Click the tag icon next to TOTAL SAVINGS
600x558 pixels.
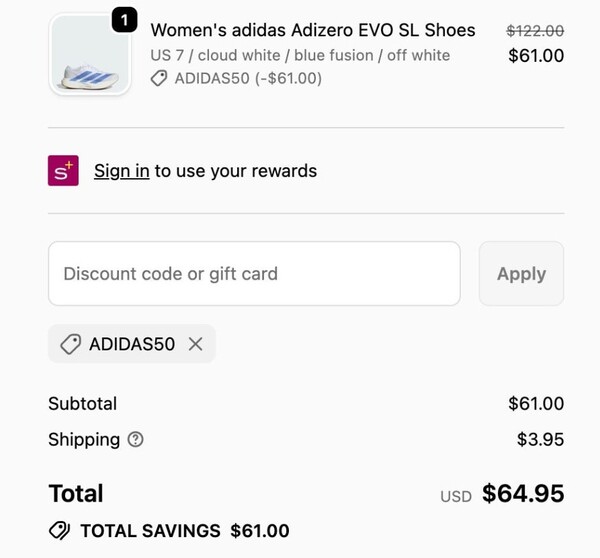pyautogui.click(x=59, y=531)
